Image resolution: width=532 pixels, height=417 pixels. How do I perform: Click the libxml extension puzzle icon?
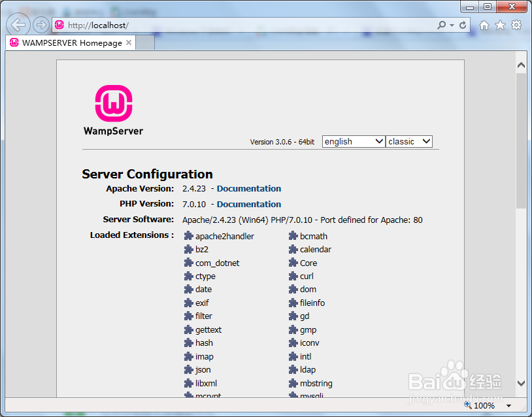[x=189, y=384]
